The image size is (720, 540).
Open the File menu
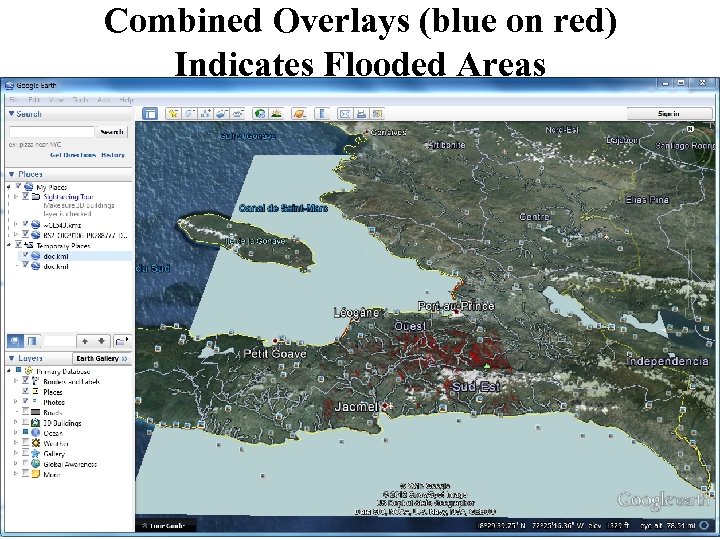tap(14, 99)
